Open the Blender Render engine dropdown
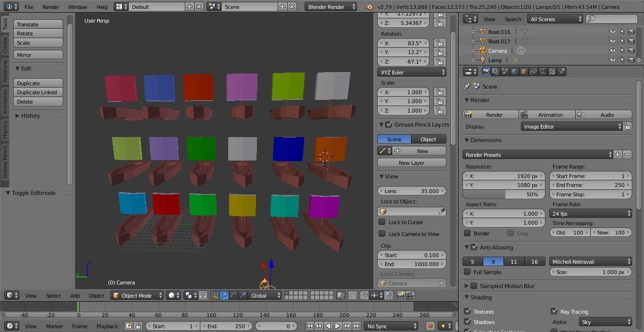Viewport: 644px width, 332px height. click(331, 7)
